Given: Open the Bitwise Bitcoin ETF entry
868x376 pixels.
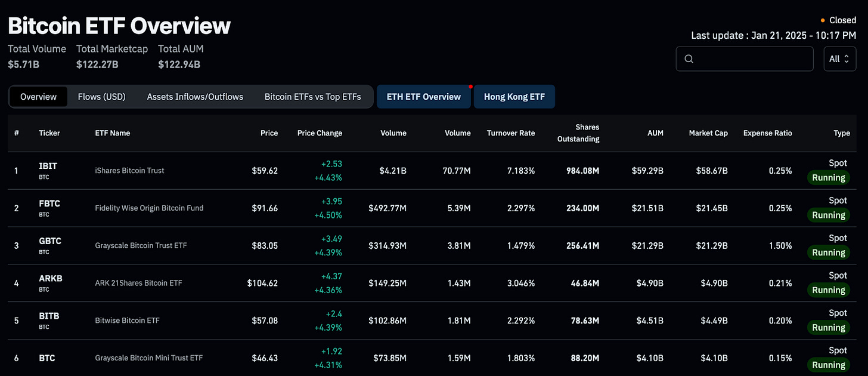Looking at the screenshot, I should click(x=127, y=320).
